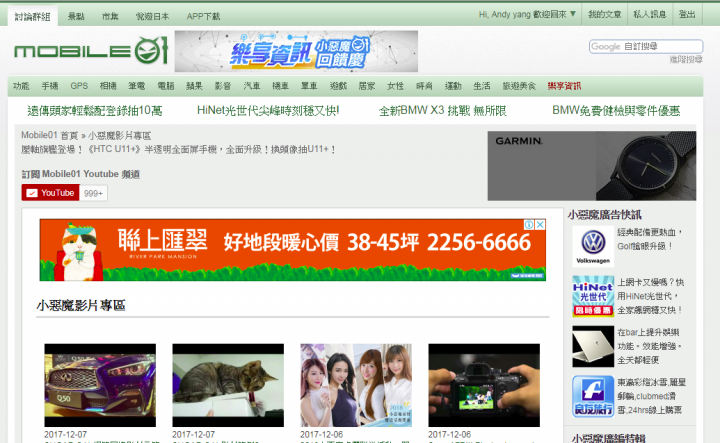Open 私人訊息 inbox
This screenshot has width=720, height=443.
(x=650, y=15)
